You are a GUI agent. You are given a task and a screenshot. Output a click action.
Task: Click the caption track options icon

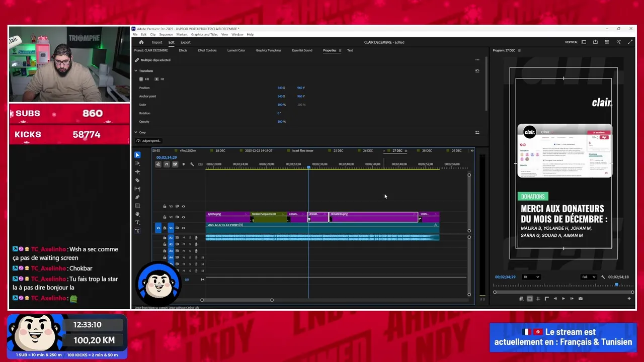click(x=200, y=164)
